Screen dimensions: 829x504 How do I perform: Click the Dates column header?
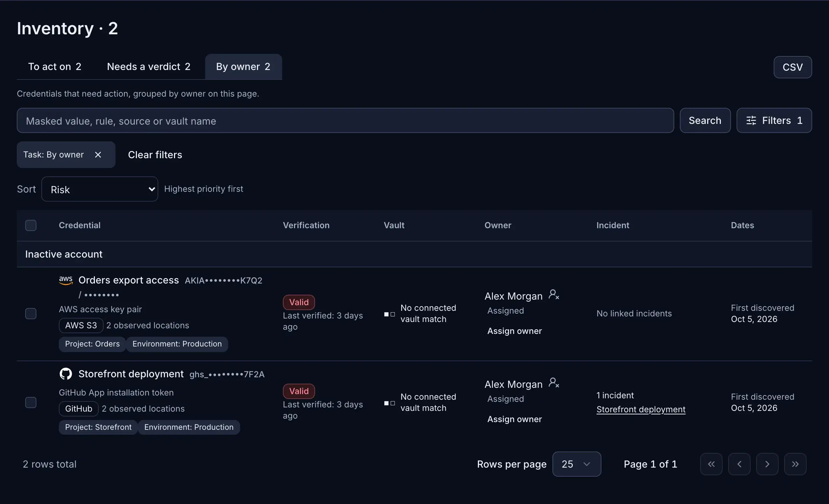click(743, 225)
